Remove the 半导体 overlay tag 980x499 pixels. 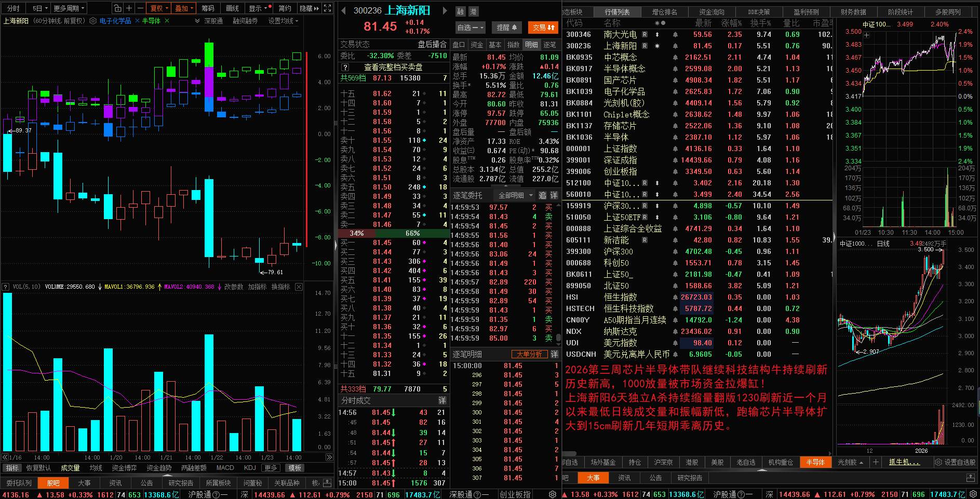pos(167,21)
